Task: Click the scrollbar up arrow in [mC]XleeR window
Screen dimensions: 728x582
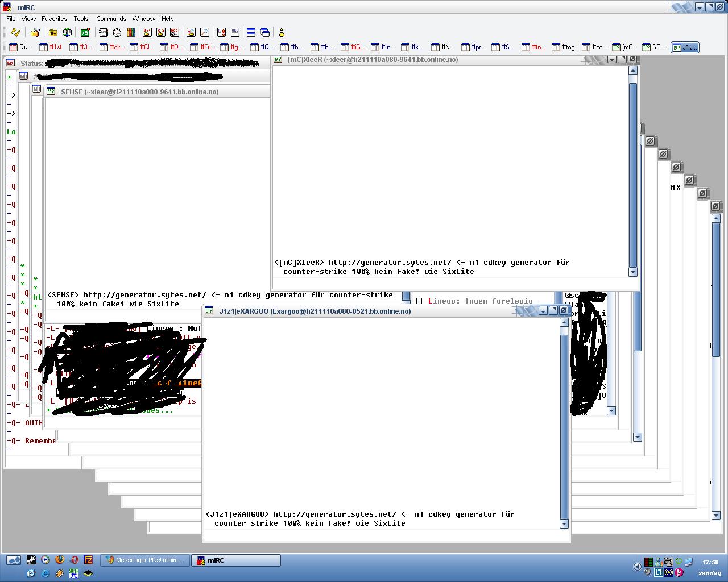Action: 633,70
